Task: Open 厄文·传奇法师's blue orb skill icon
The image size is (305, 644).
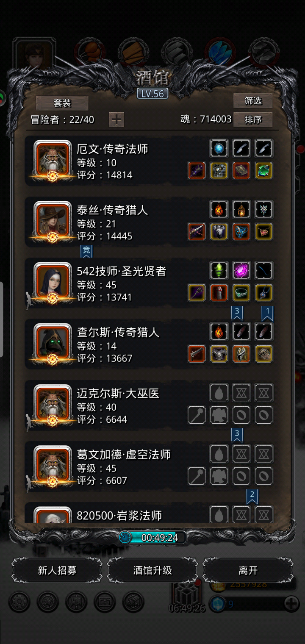Action: pyautogui.click(x=219, y=148)
